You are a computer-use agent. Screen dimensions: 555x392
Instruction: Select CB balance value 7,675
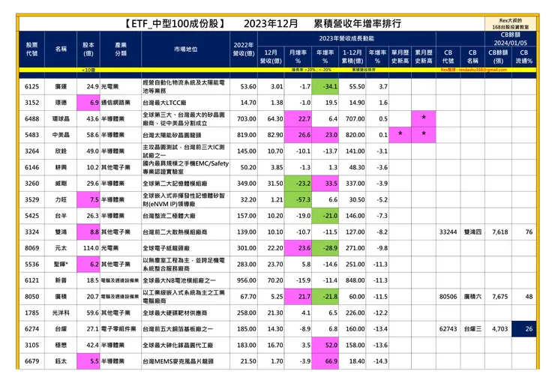click(x=500, y=297)
